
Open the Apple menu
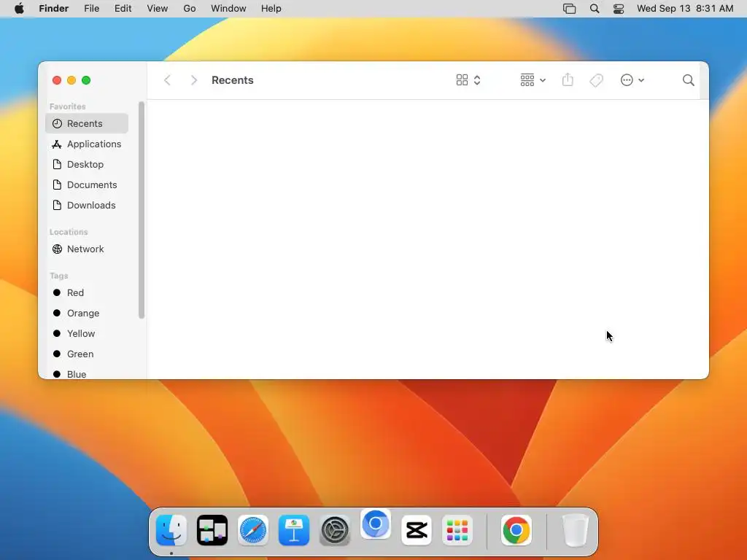point(19,9)
